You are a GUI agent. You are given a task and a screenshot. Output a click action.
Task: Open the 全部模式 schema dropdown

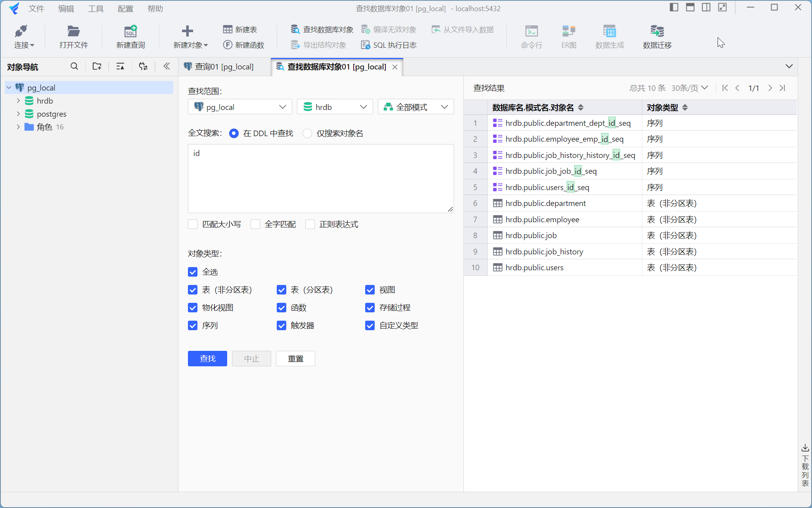(x=416, y=107)
